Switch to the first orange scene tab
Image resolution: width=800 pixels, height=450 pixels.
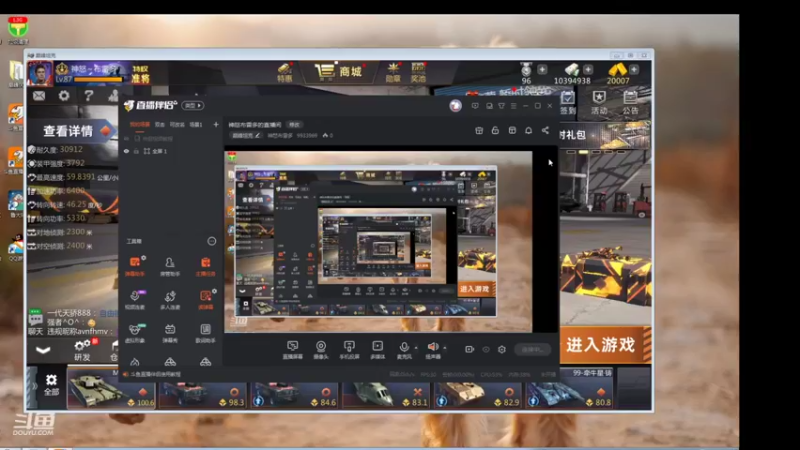[x=139, y=124]
